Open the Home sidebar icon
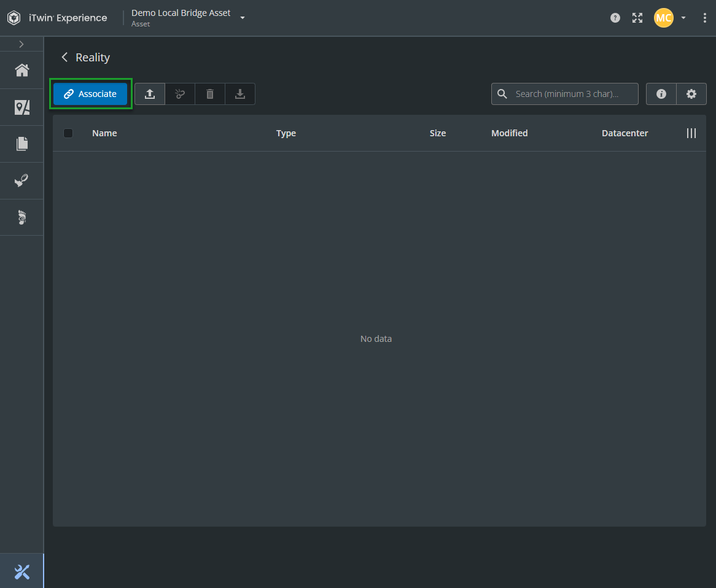This screenshot has width=716, height=588. click(22, 71)
